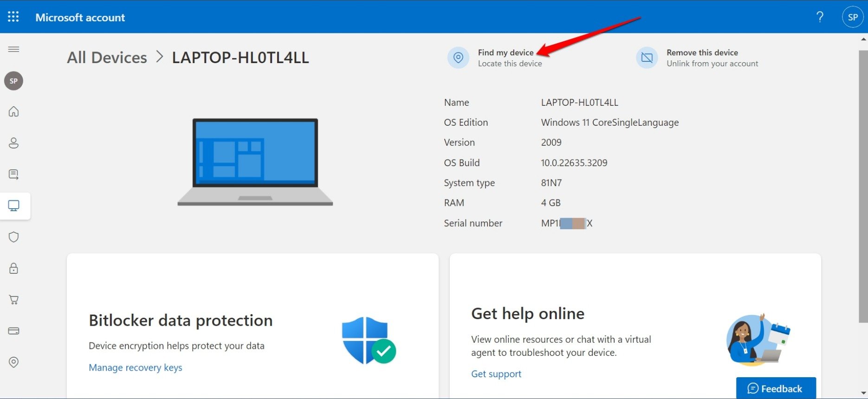Open the Get support link

[x=496, y=374]
